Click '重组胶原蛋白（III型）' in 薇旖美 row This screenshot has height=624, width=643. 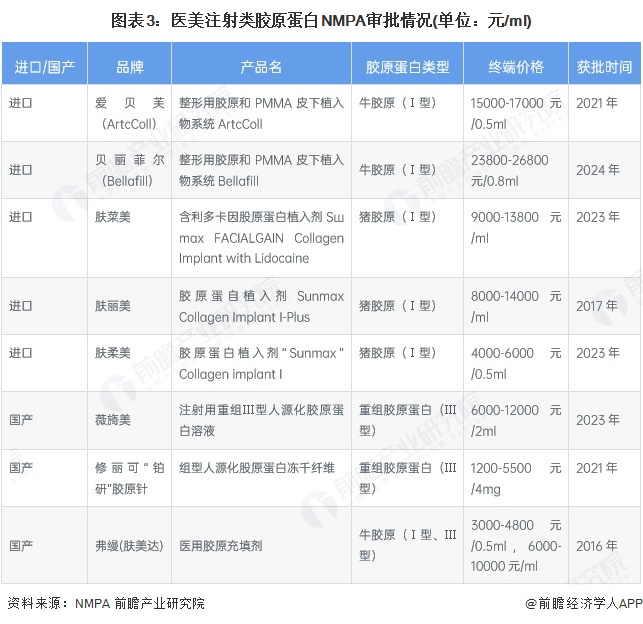pyautogui.click(x=408, y=420)
